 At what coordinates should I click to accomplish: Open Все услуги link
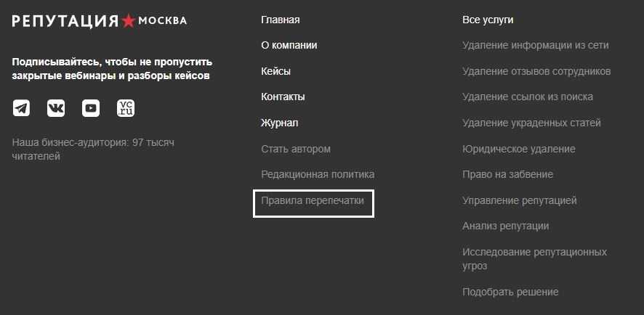click(488, 20)
